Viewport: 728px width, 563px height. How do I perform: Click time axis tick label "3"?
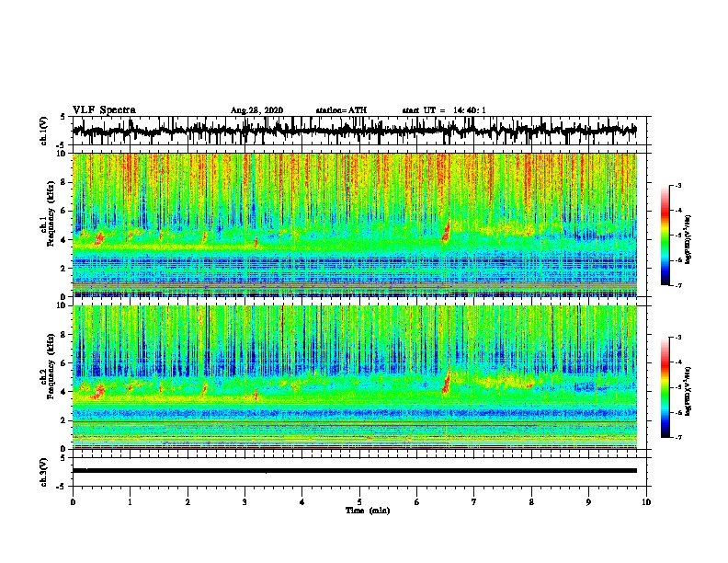tap(245, 502)
